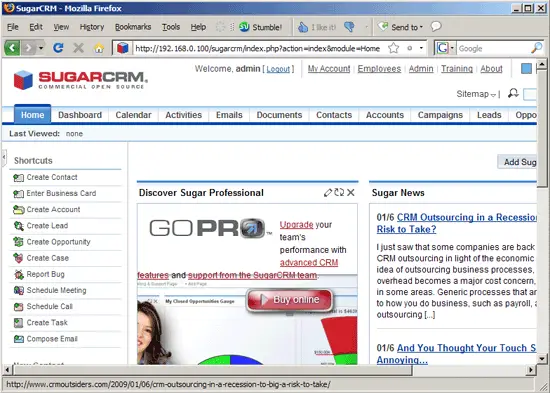Viewport: 550px width, 393px height.
Task: Click the Logout link
Action: pos(278,69)
